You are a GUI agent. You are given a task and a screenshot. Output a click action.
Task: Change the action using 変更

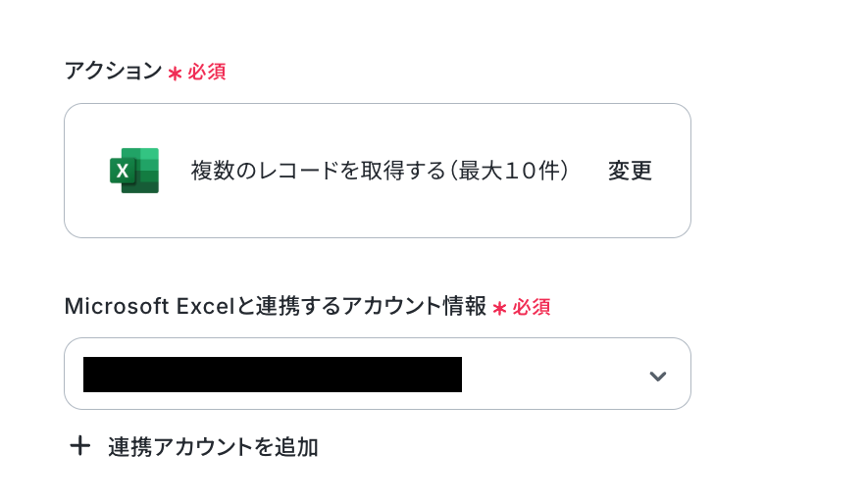[630, 171]
